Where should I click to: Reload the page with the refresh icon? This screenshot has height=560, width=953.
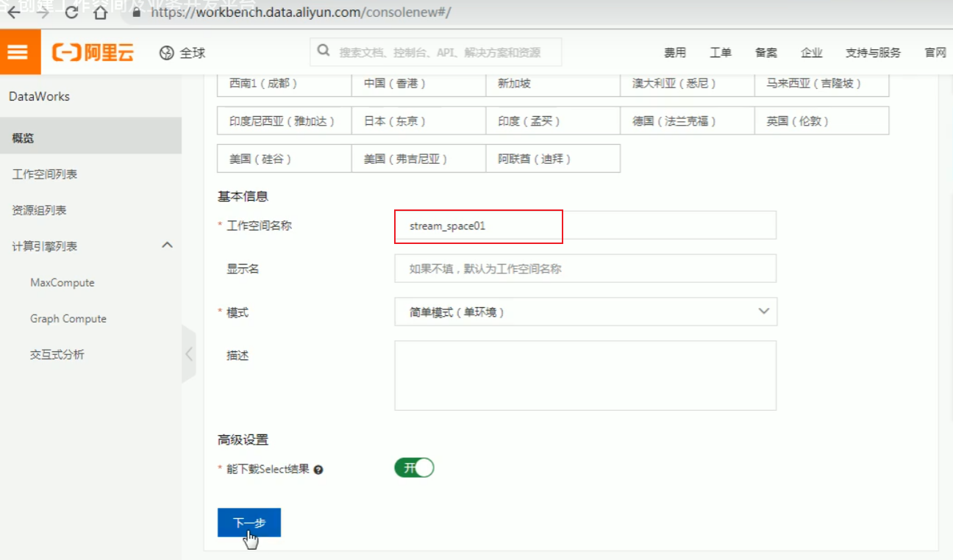tap(71, 12)
